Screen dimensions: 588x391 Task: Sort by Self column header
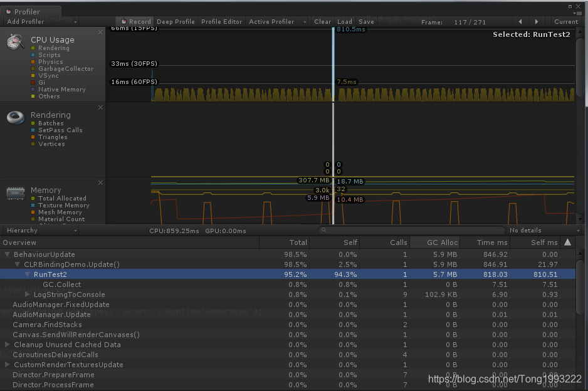[x=335, y=242]
